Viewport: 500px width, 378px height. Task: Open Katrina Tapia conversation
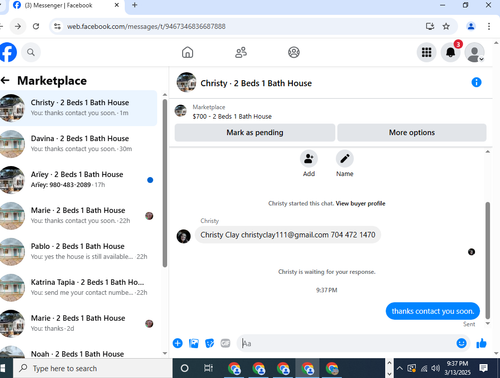click(x=78, y=288)
